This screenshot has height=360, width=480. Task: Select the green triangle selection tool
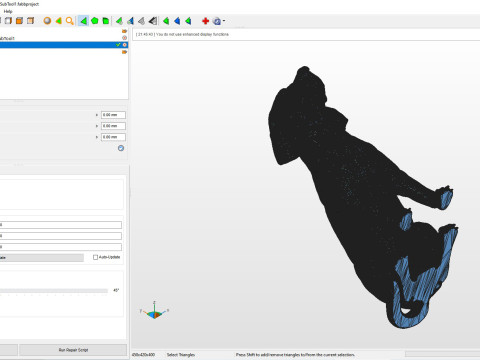tap(83, 21)
